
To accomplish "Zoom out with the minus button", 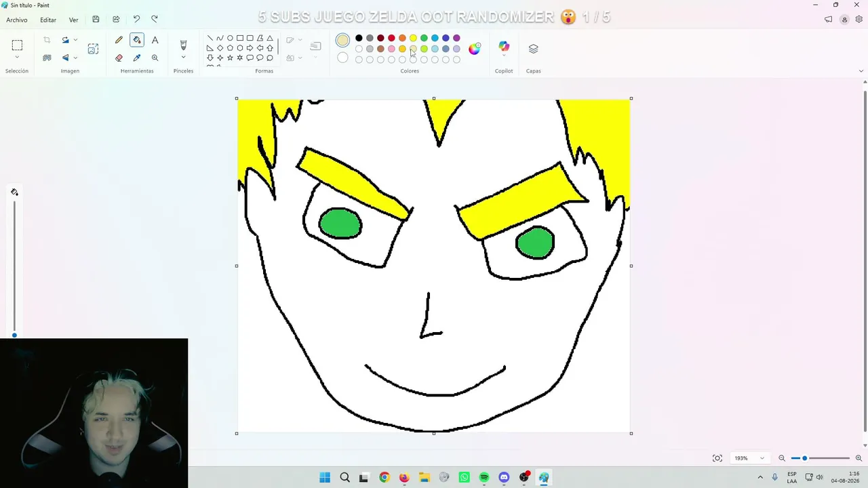I will [x=782, y=458].
